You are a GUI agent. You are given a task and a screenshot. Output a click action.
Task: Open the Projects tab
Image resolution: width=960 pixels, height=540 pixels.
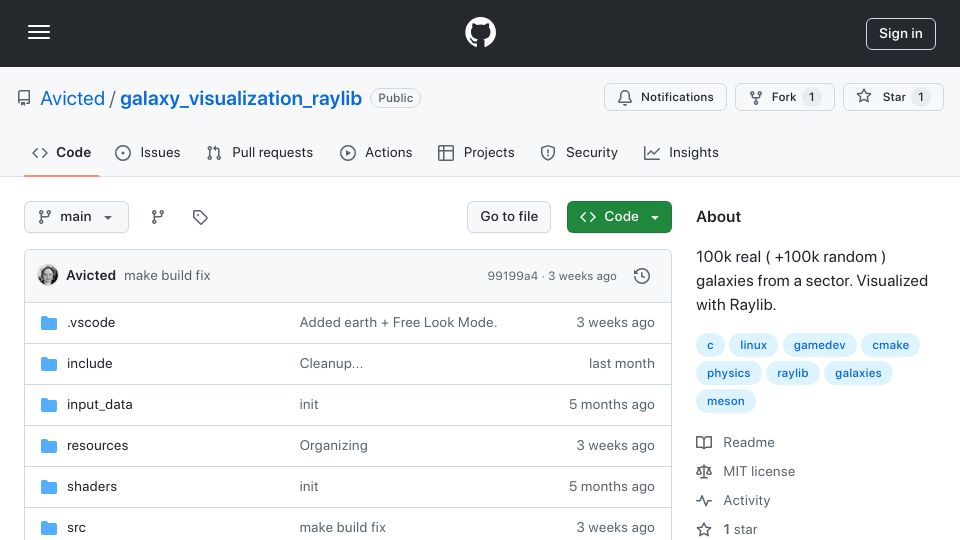pyautogui.click(x=476, y=152)
